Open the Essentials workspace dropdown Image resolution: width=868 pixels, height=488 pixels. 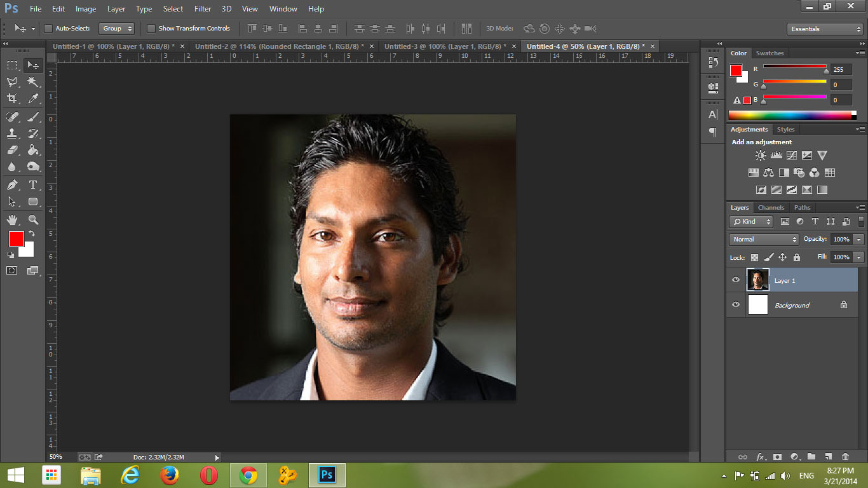click(825, 29)
